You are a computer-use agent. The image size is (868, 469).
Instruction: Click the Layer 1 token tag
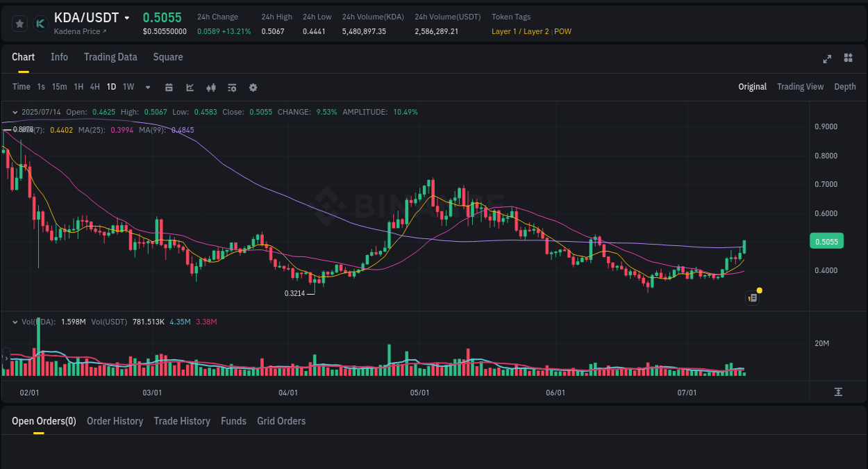coord(505,31)
